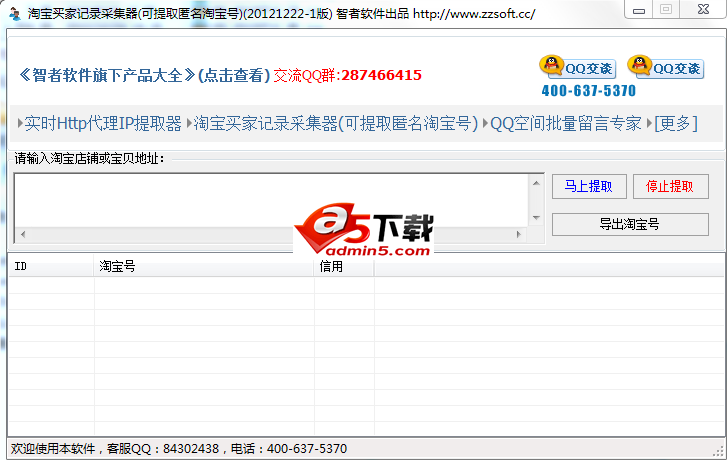The image size is (727, 460).
Task: Open the QQ空间批量留言专家 link
Action: tap(566, 123)
